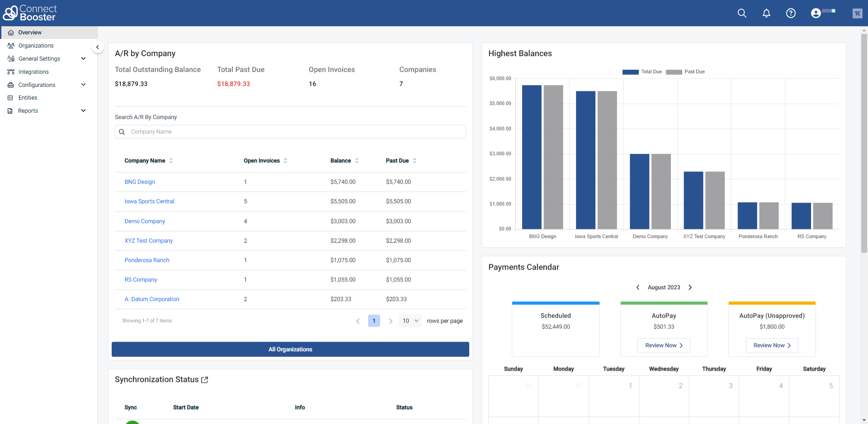The width and height of the screenshot is (868, 424).
Task: Collapse the navigation sidebar with the chevron
Action: point(98,47)
